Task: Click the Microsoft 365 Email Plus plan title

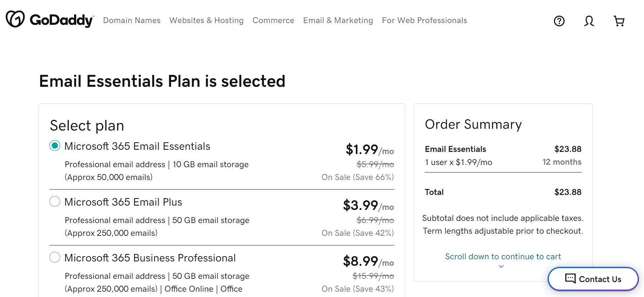Action: point(123,202)
